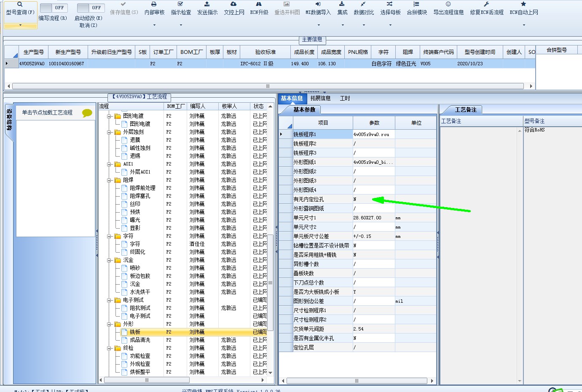Open 合拼模块 list icon
This screenshot has height=392, width=582.
416,4
